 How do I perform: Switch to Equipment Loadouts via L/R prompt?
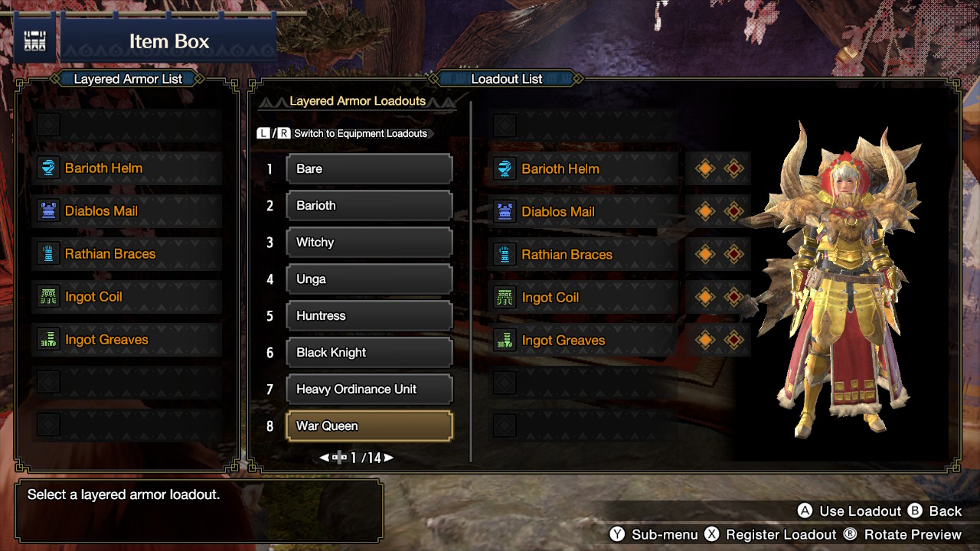pos(341,133)
